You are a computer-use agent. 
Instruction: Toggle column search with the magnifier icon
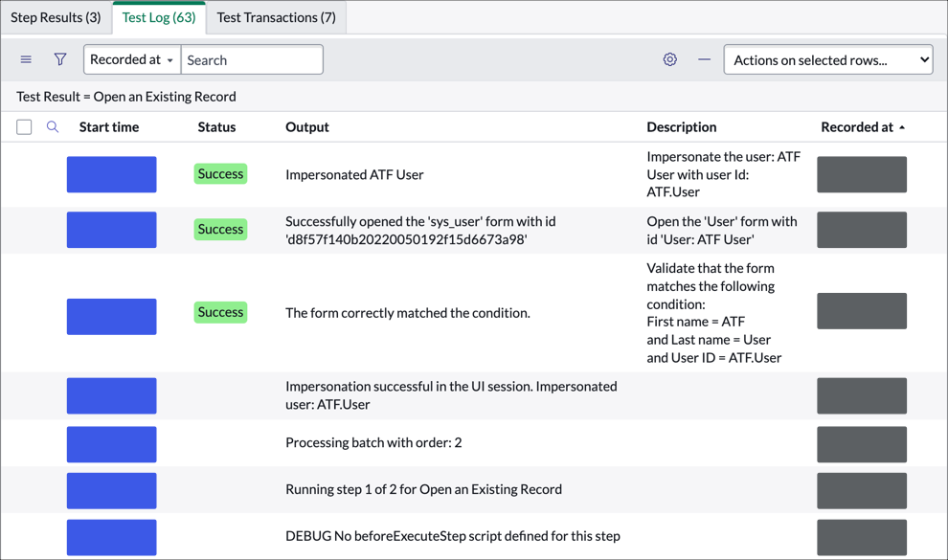[x=53, y=126]
